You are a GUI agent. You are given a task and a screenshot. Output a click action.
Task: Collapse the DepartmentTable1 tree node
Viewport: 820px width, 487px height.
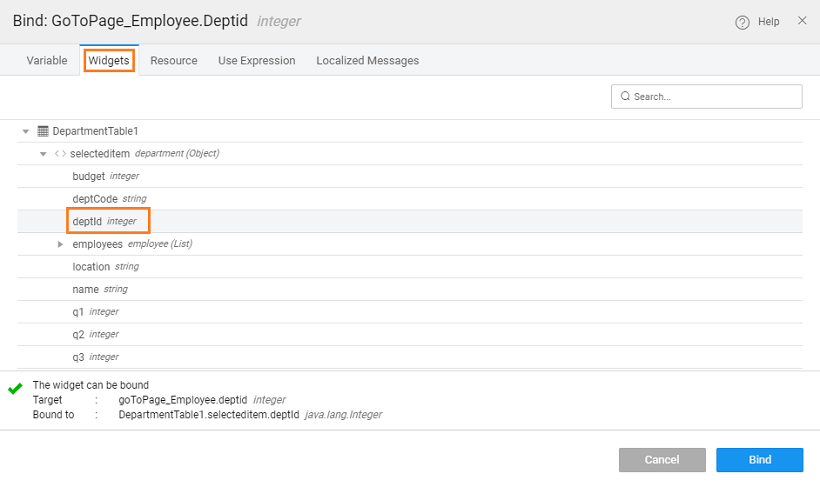tap(26, 131)
